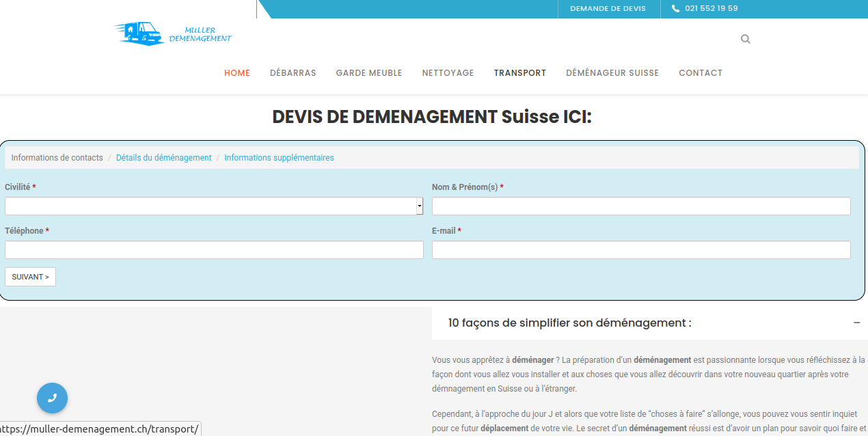Expand the Civilité dropdown

[x=214, y=206]
